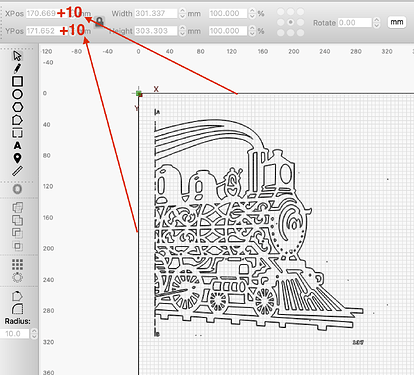
Task: Step the Width value up or down
Action: [182, 14]
